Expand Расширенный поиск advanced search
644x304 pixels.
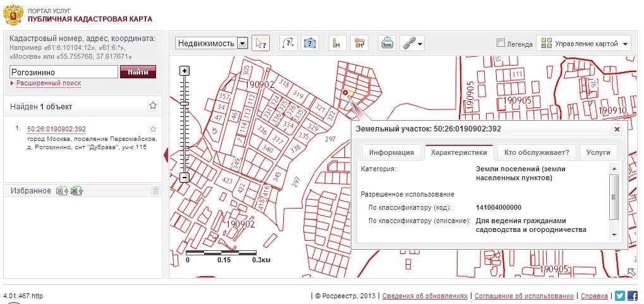tap(49, 83)
